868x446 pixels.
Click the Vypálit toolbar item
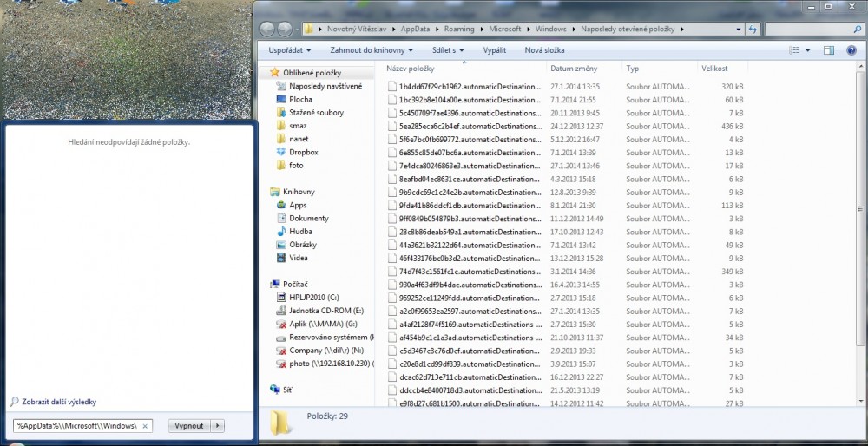(x=495, y=50)
